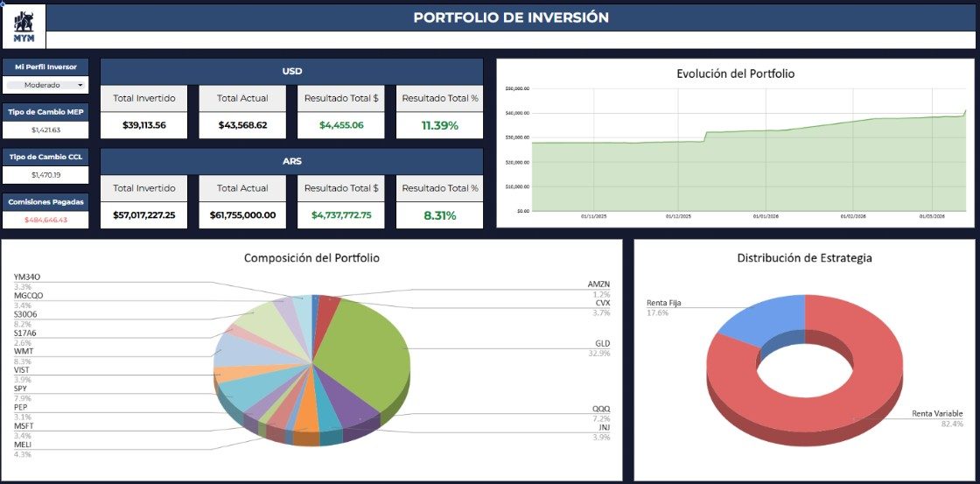This screenshot has width=980, height=484.
Task: Click the CVX 3.7% label
Action: (x=601, y=308)
